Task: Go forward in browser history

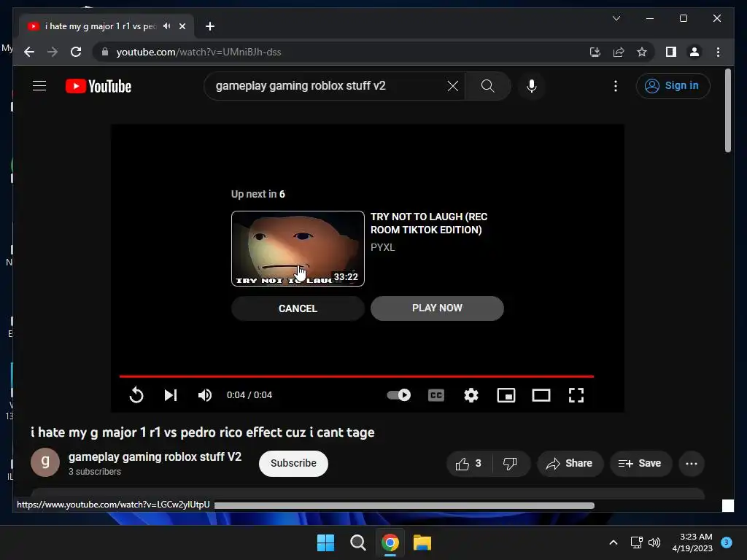Action: click(x=53, y=52)
